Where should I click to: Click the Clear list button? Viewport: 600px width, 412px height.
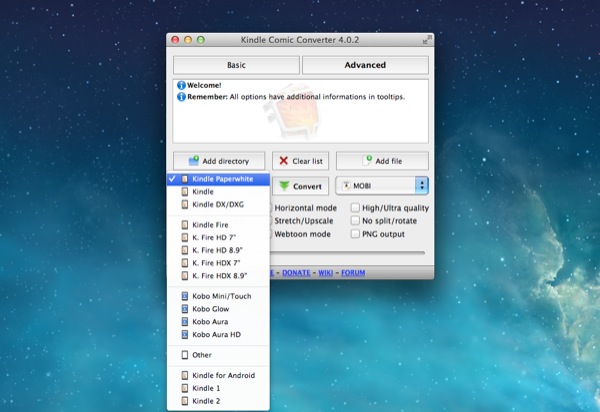coord(300,161)
